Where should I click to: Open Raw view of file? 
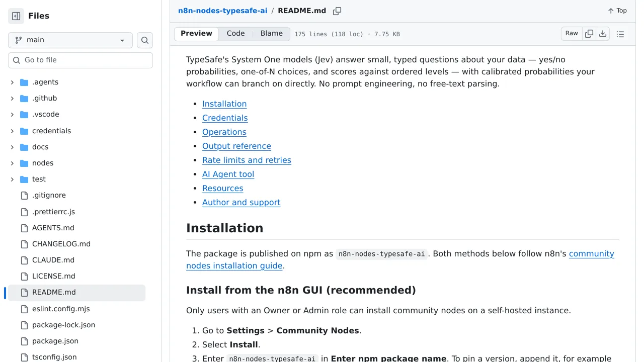tap(572, 33)
